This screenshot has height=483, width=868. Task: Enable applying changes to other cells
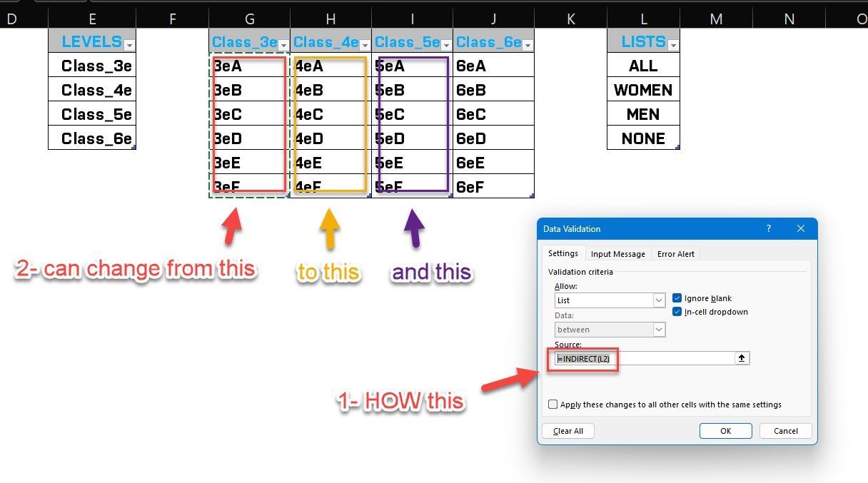point(553,404)
